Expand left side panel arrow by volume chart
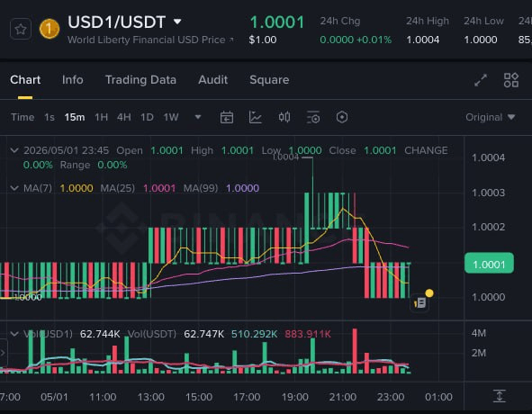Viewport: 532px width, 414px height. (x=3, y=353)
